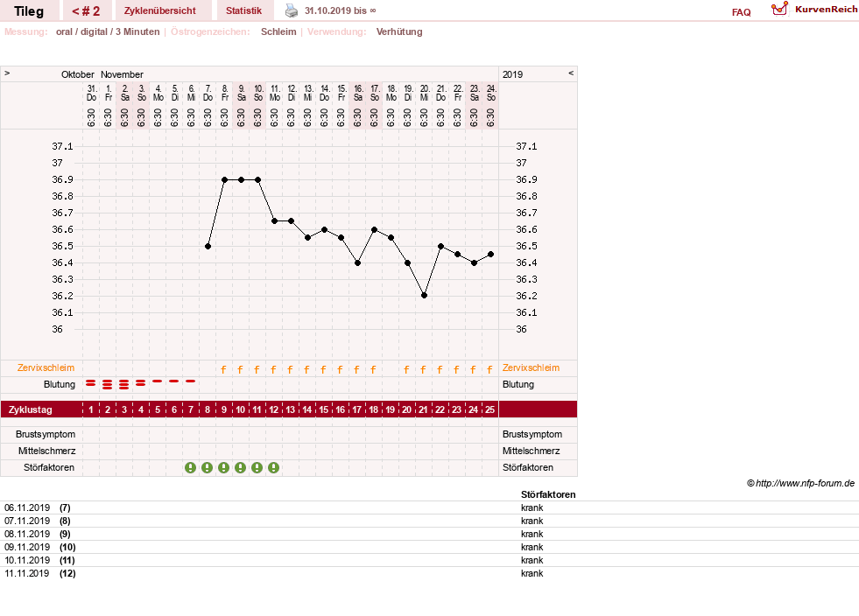Collapse chart with the '<' arrow beside 2019

pyautogui.click(x=571, y=73)
